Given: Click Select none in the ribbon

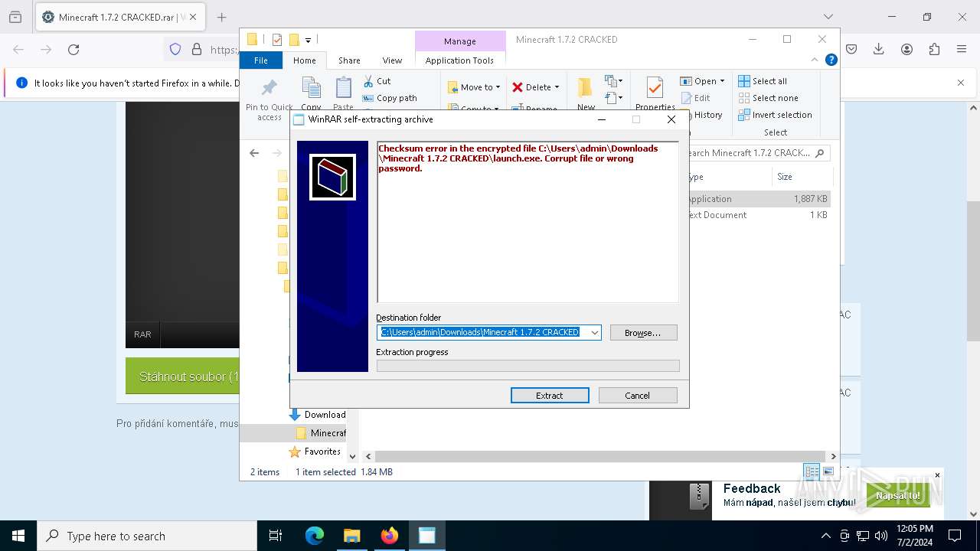Looking at the screenshot, I should click(x=768, y=98).
